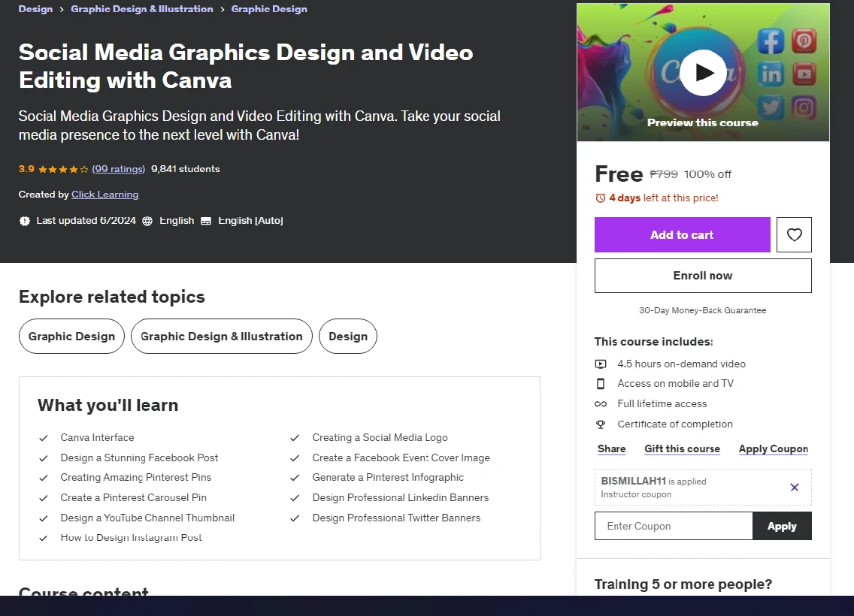Click Create a Pinterest Carousel Pin item
The width and height of the screenshot is (854, 616).
point(134,497)
